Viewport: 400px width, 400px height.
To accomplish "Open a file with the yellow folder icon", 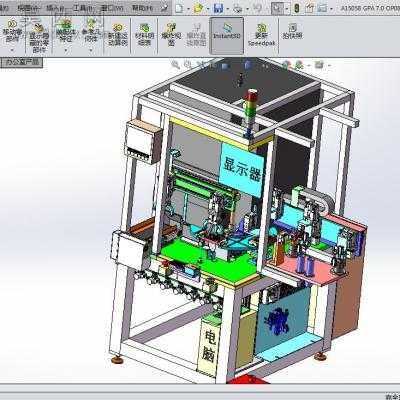I will point(198,8).
